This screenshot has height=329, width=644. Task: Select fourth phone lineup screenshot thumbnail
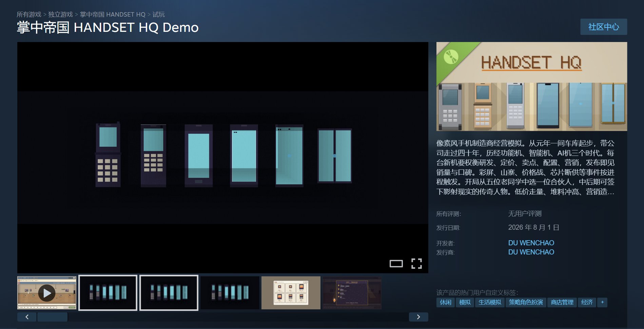230,293
